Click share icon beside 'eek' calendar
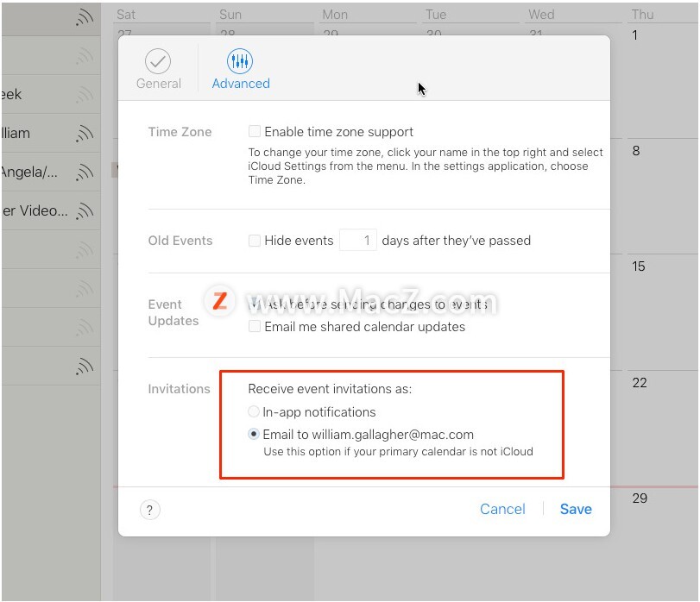The width and height of the screenshot is (700, 602). point(85,94)
